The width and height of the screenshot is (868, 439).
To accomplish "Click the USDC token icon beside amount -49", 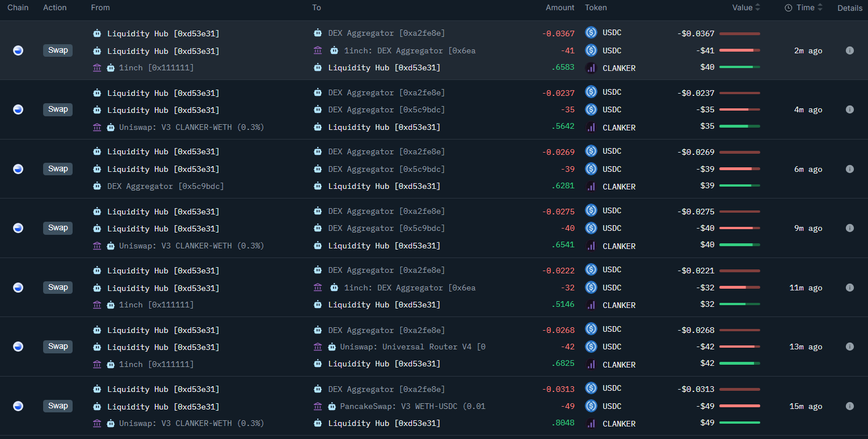I will pos(591,406).
